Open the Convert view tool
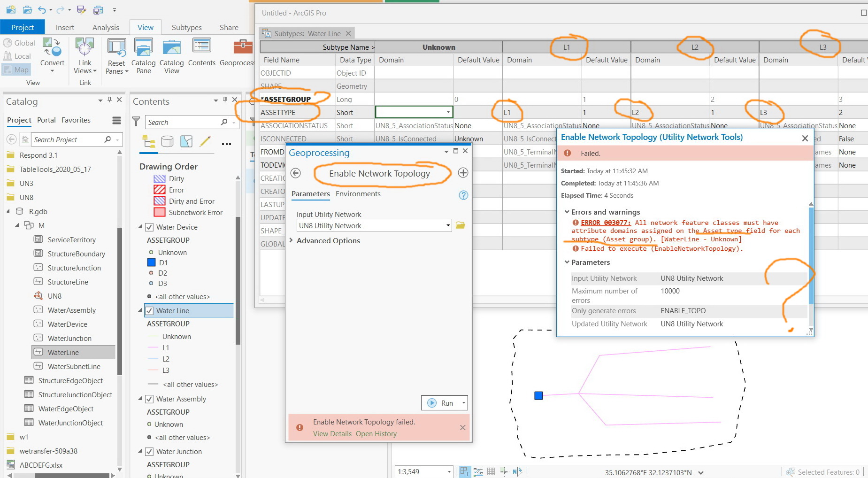Screen dimensions: 868x478 [x=52, y=55]
